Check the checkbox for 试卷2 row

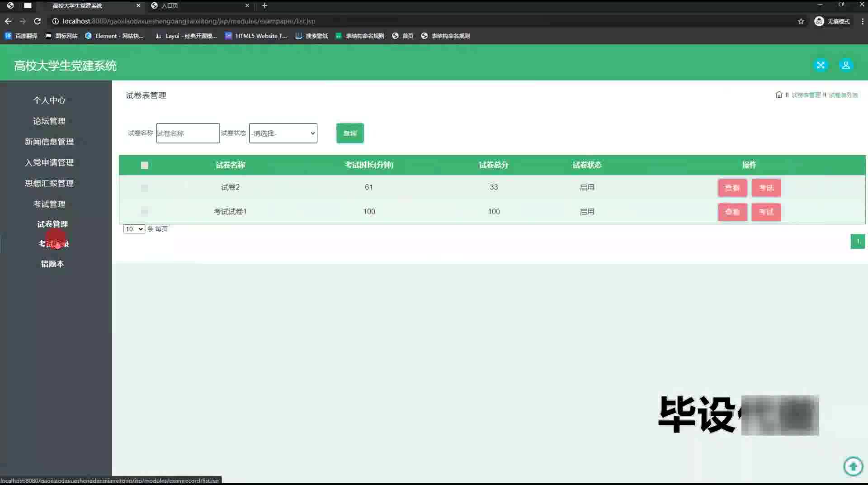coord(145,187)
